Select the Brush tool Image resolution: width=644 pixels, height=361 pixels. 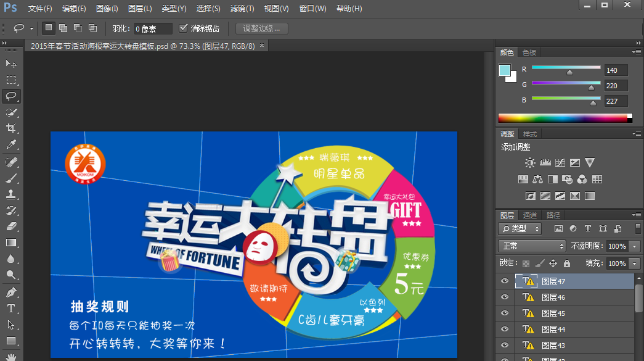tap(11, 178)
